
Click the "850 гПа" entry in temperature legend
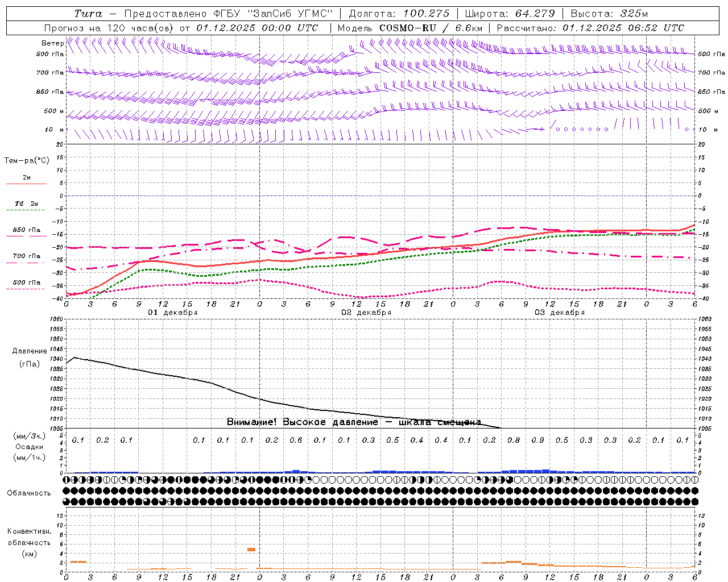[x=27, y=230]
